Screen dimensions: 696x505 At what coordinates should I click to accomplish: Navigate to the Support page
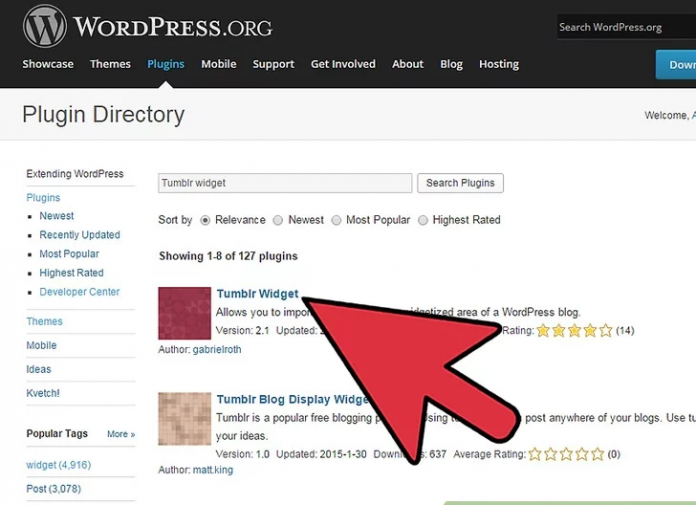coord(273,64)
